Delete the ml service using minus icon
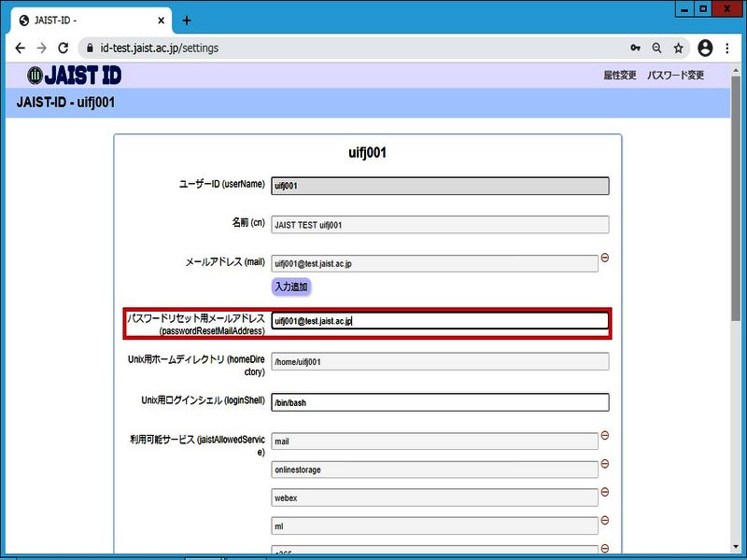This screenshot has height=560, width=747. pyautogui.click(x=605, y=521)
